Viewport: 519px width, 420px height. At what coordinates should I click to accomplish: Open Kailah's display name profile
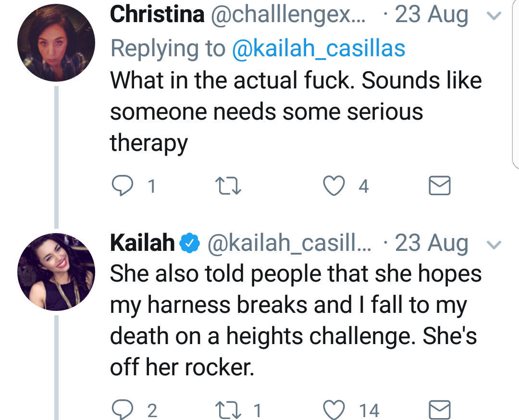pyautogui.click(x=142, y=243)
